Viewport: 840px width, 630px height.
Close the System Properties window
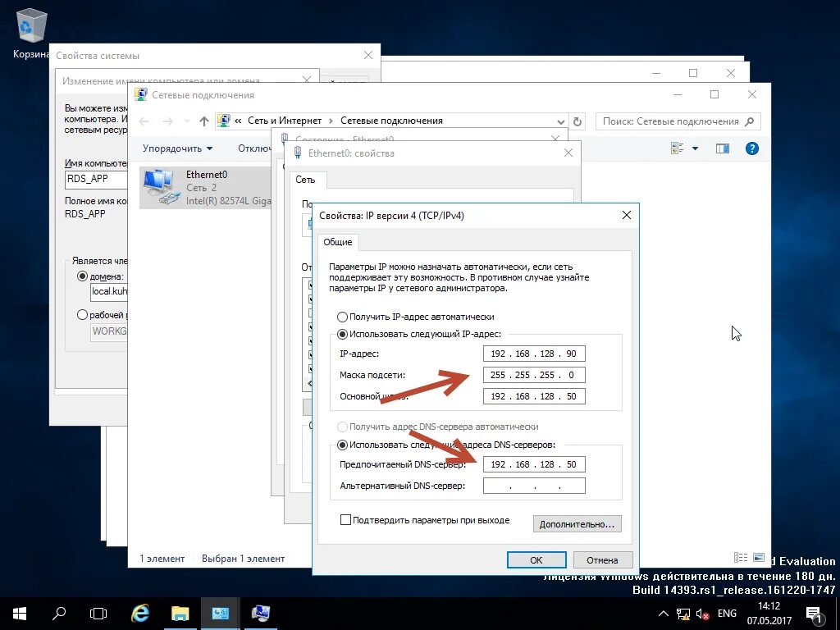[x=368, y=55]
